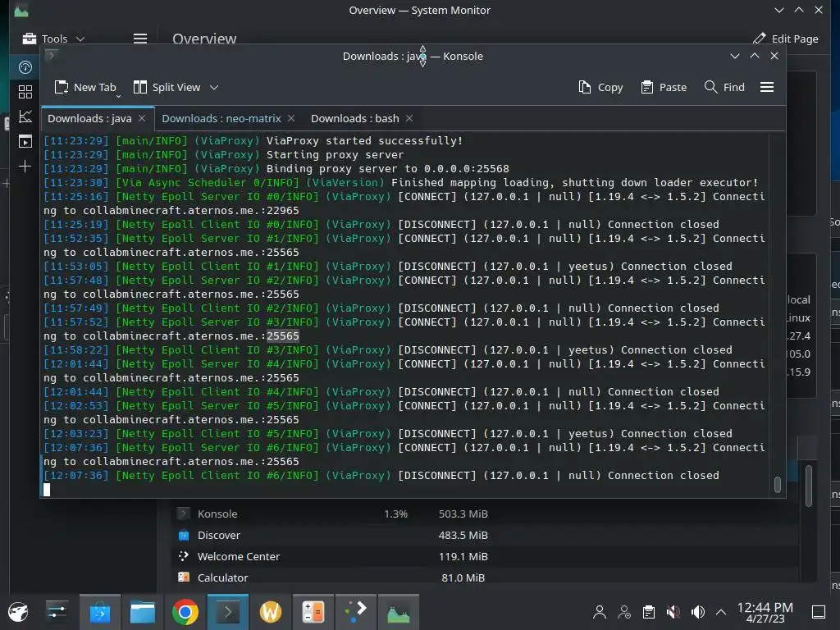This screenshot has height=630, width=840.
Task: Click the Discover icon in the process list
Action: click(x=183, y=535)
